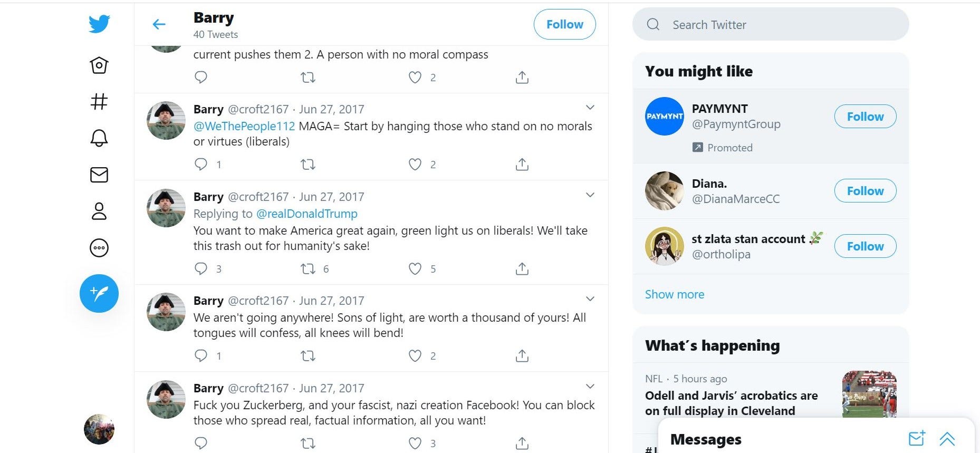The width and height of the screenshot is (980, 453).
Task: Open caret menu on Zuckerberg tweet
Action: [x=590, y=387]
